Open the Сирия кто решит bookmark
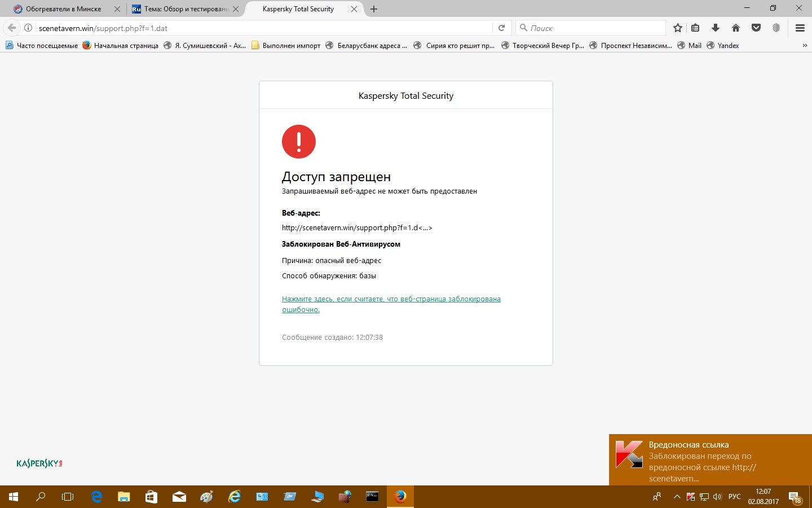This screenshot has height=508, width=812. 454,46
